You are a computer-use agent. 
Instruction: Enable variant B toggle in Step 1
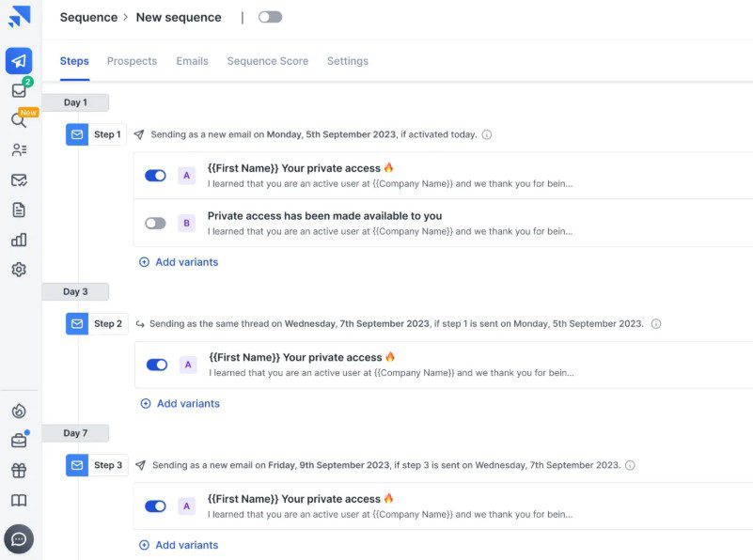[156, 223]
